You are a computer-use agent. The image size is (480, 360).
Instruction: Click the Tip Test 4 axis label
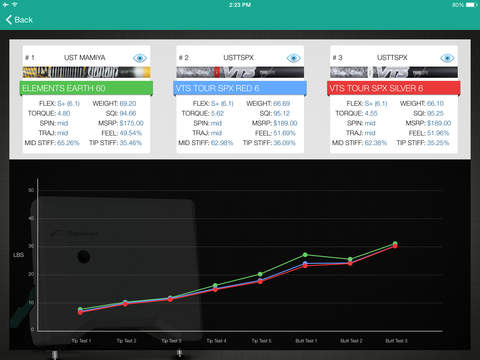(216, 341)
